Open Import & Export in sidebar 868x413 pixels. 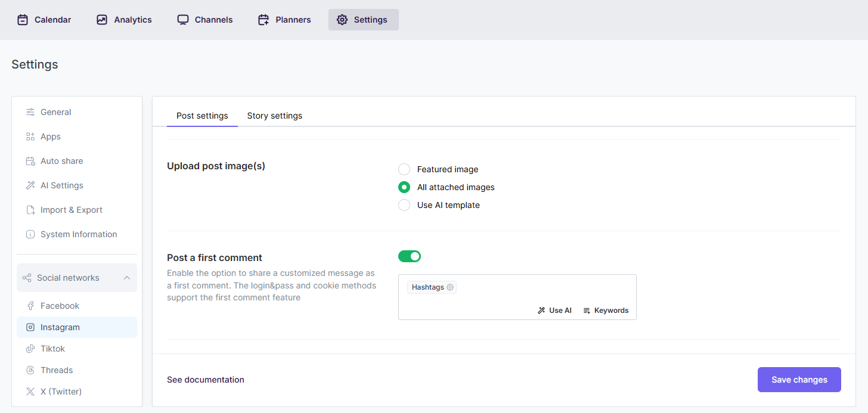pos(77,210)
